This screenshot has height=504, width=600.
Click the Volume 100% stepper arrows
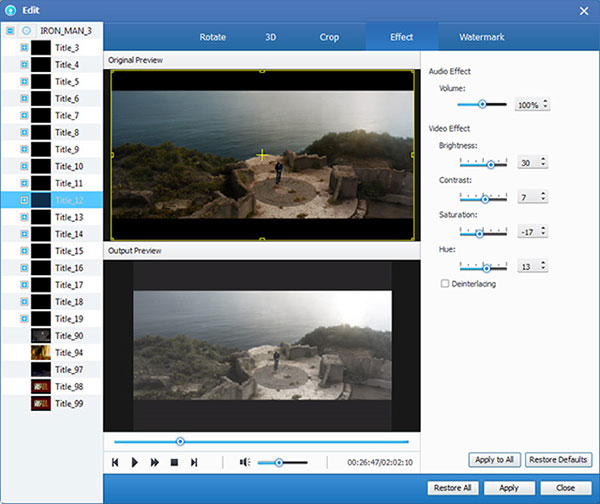coord(545,104)
